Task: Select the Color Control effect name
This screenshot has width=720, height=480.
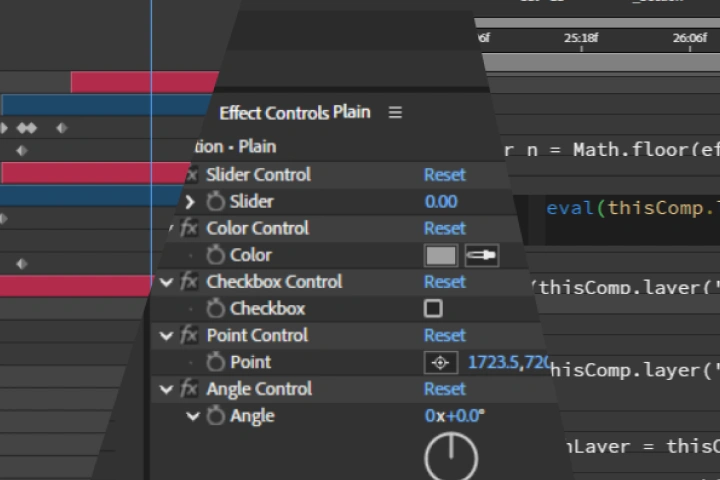Action: click(258, 228)
